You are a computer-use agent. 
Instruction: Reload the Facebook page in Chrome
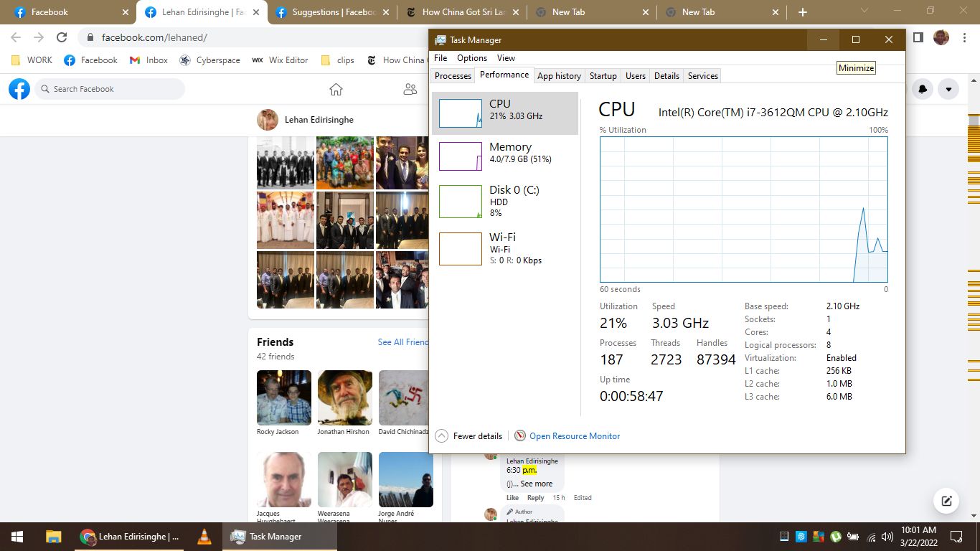click(x=62, y=37)
